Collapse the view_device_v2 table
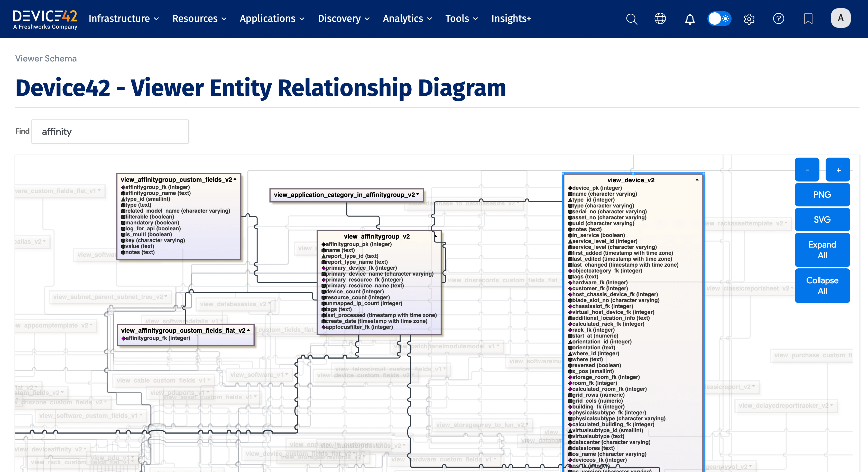 697,180
